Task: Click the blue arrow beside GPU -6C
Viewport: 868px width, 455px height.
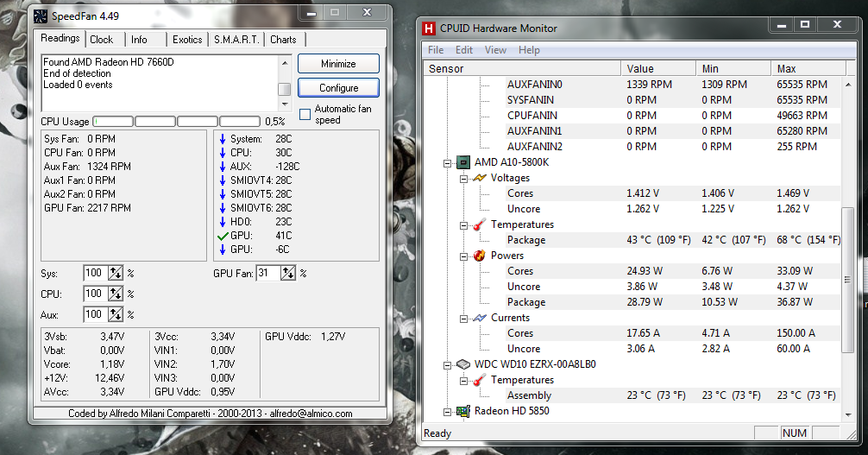Action: (223, 250)
